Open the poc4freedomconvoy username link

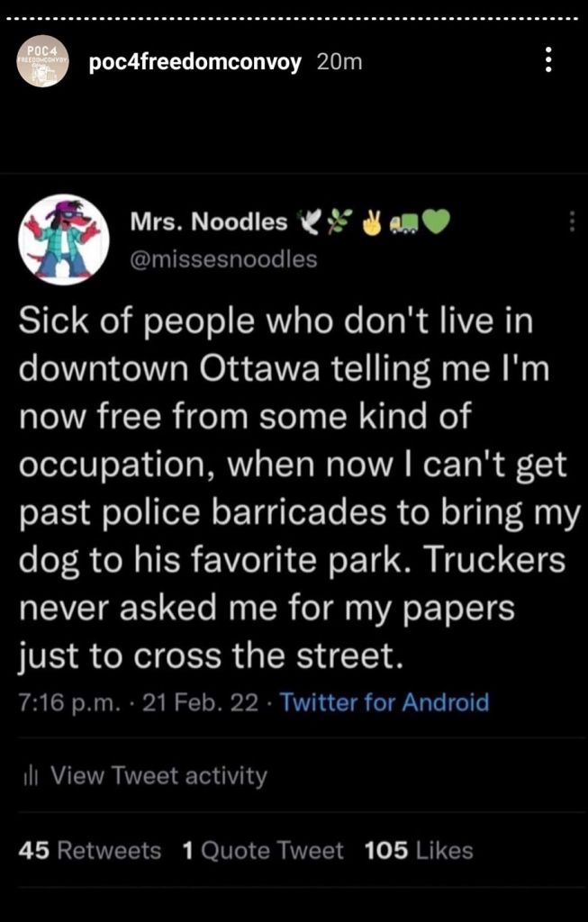coord(195,62)
